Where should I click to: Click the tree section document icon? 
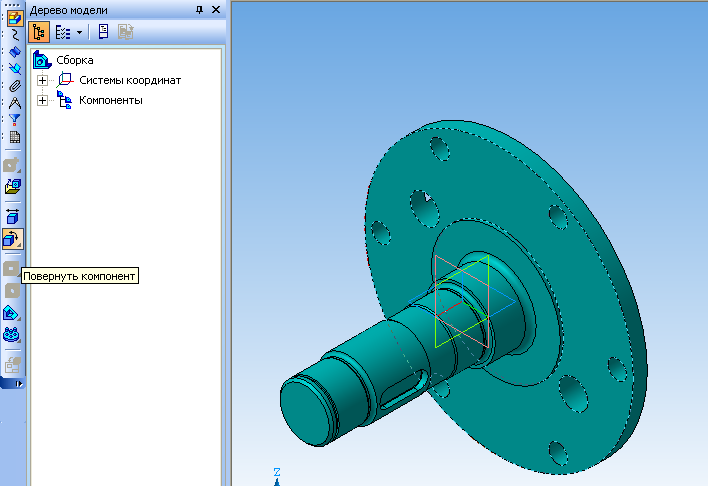pyautogui.click(x=103, y=32)
